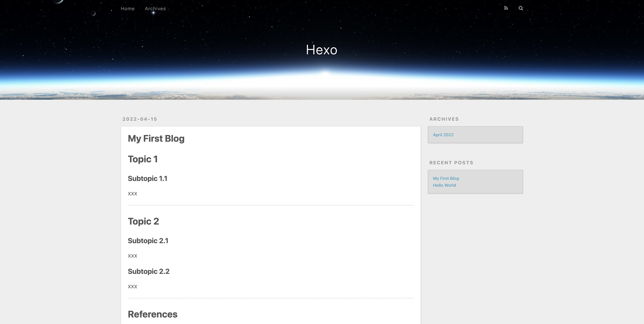644x324 pixels.
Task: Open Hello World in Recent Posts
Action: (444, 185)
